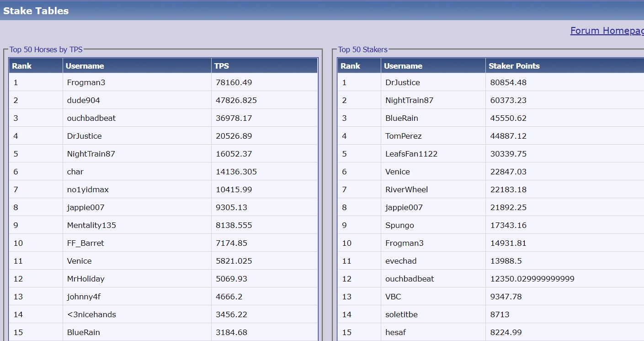644x341 pixels.
Task: Click staker points value 12350.029999999999
Action: point(532,279)
